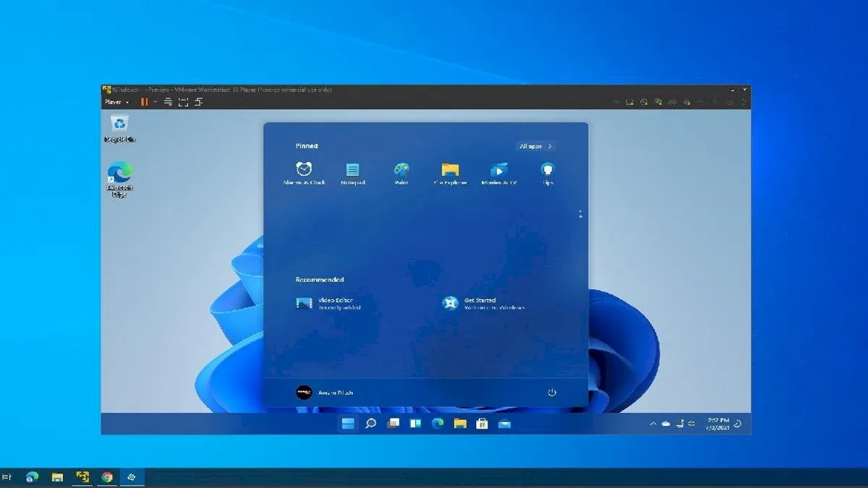Open Alarms & Clock from pinned apps
Screen dimensions: 868x488
coord(304,174)
